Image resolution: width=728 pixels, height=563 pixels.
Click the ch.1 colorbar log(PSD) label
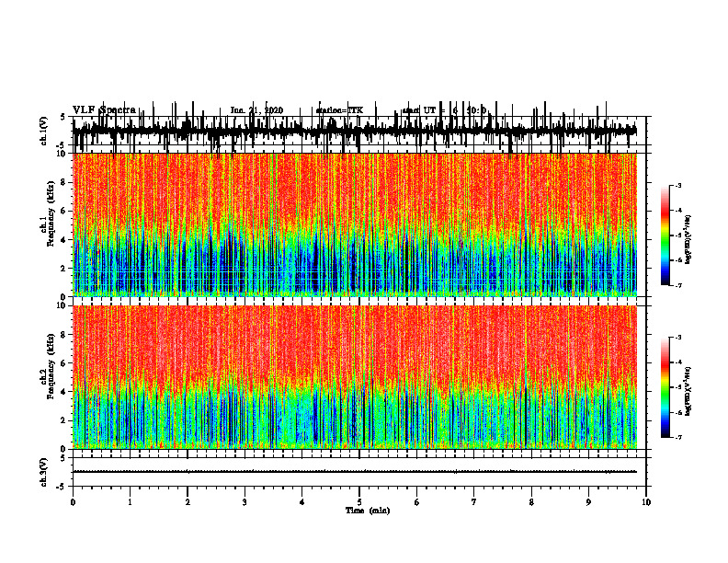[688, 239]
